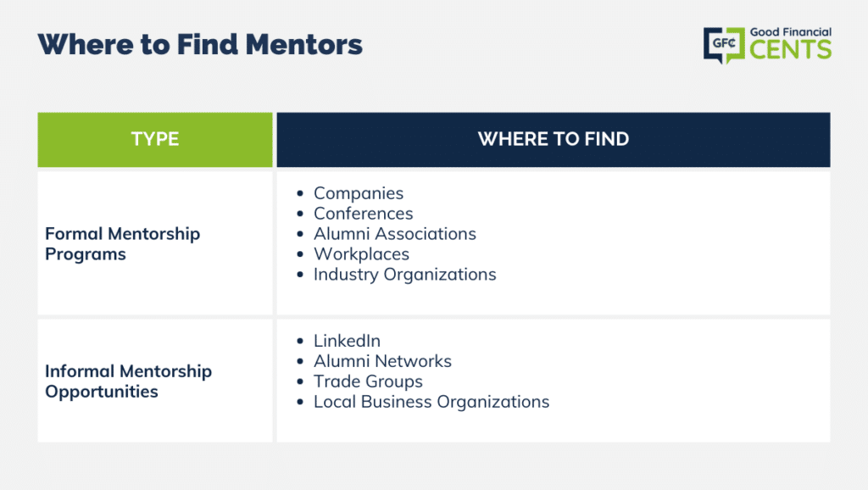Screen dimensions: 868x490
Task: Click Formal Mentorship Programs row label
Action: [x=122, y=243]
